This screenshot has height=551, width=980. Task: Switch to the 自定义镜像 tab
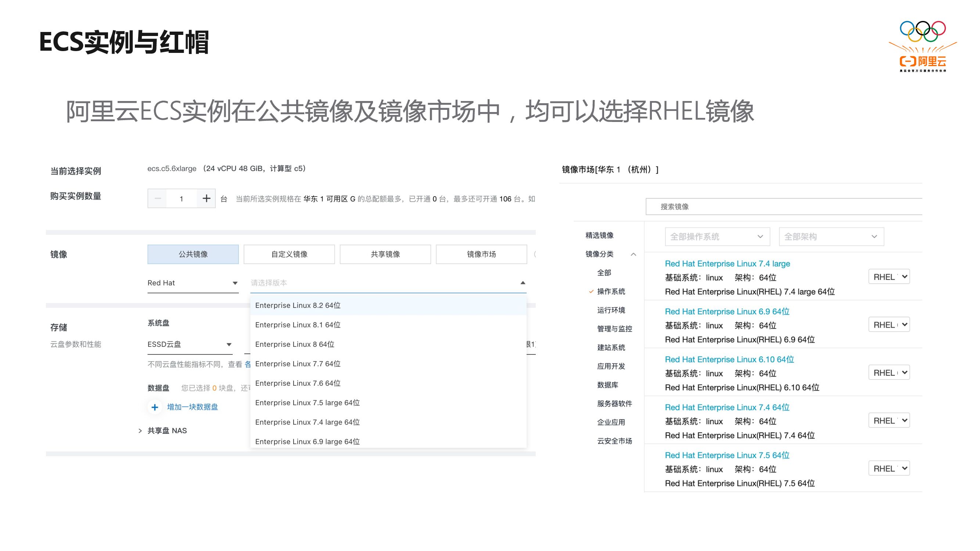[289, 254]
